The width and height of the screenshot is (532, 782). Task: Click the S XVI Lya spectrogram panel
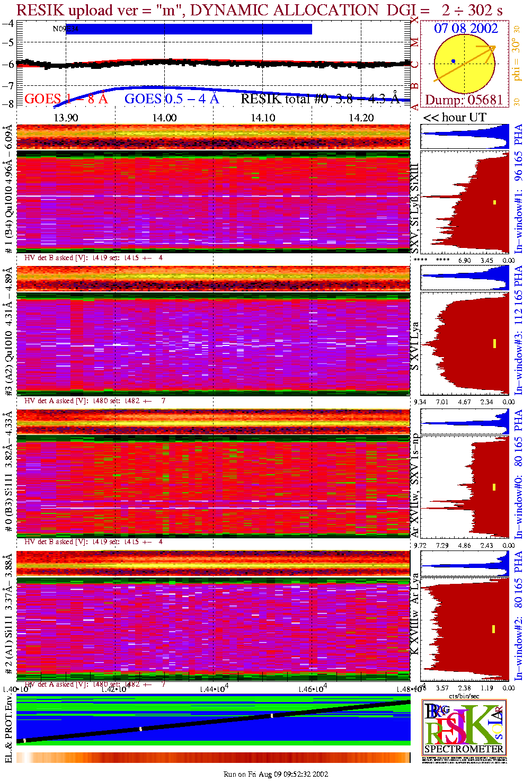pos(213,345)
